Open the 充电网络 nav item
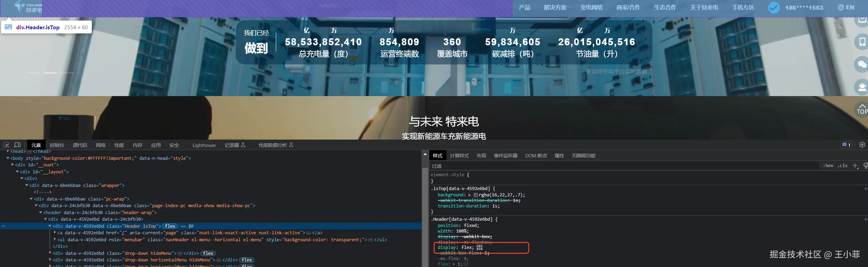This screenshot has height=267, width=868. coord(591,8)
